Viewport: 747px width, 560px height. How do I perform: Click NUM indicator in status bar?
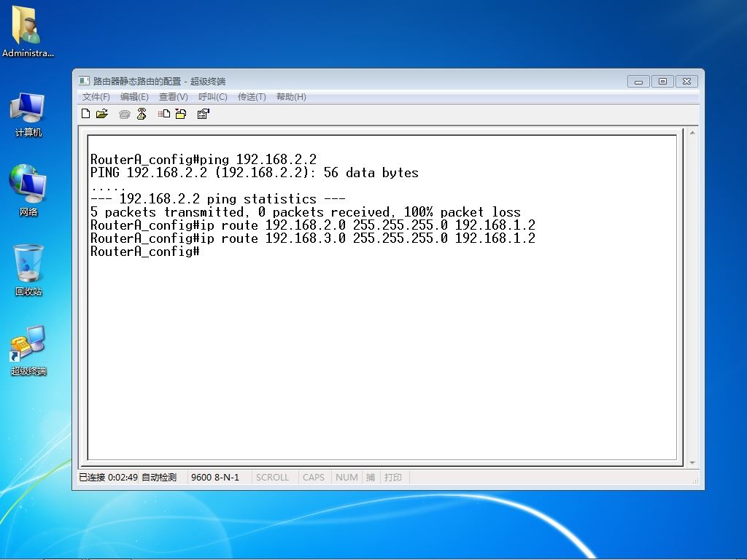click(x=347, y=477)
